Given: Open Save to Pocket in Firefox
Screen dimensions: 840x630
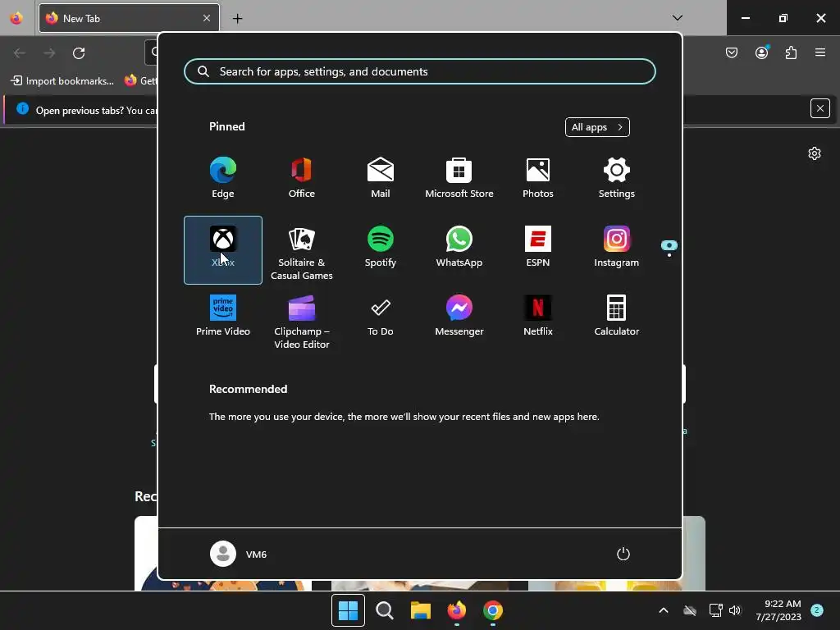Looking at the screenshot, I should click(732, 52).
